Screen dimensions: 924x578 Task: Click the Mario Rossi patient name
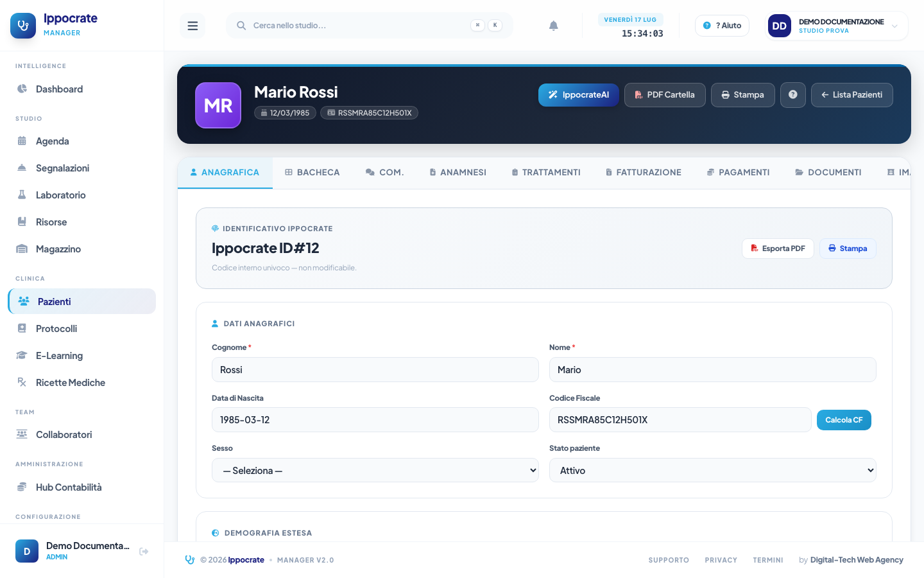pyautogui.click(x=296, y=92)
